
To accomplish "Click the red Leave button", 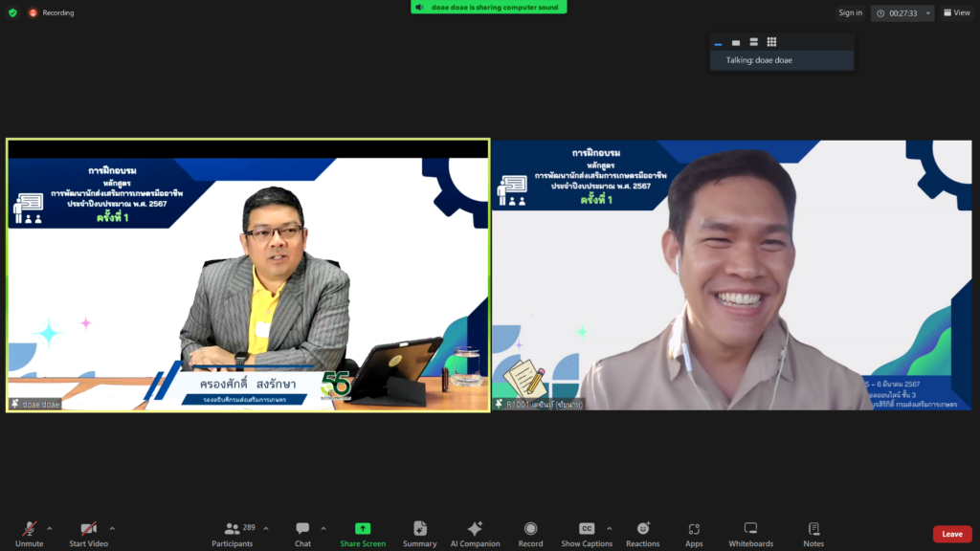I will pos(952,534).
